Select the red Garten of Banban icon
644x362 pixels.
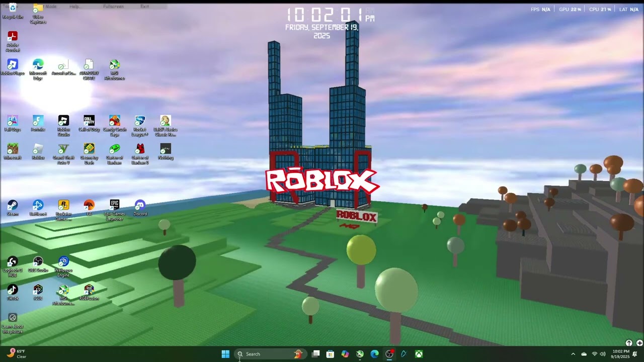[x=140, y=154]
